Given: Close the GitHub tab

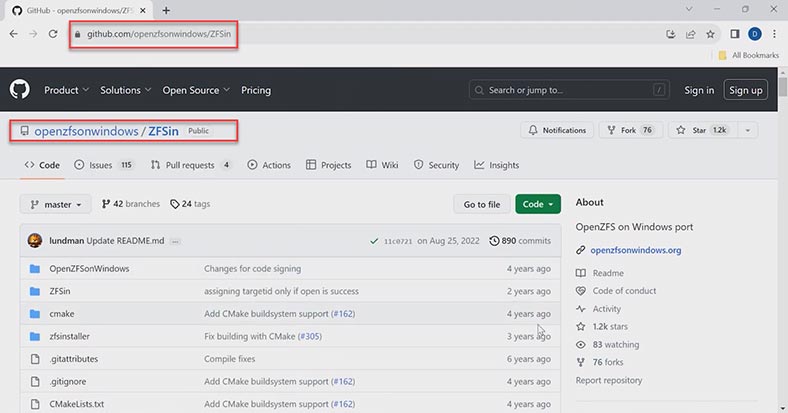Looking at the screenshot, I should click(x=142, y=10).
